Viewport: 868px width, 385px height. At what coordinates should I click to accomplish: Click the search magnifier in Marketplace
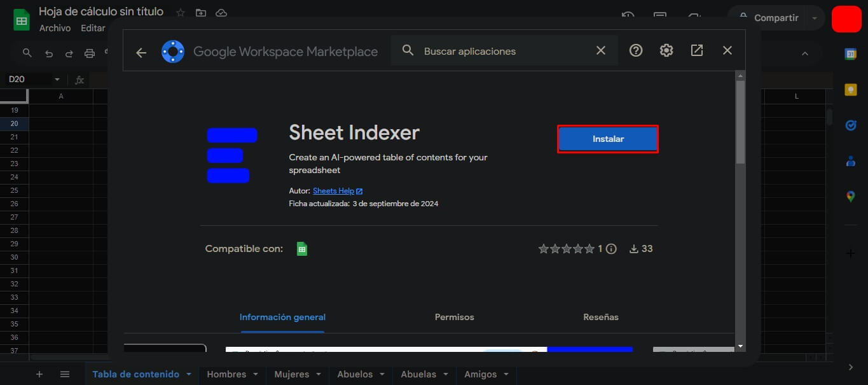tap(408, 51)
